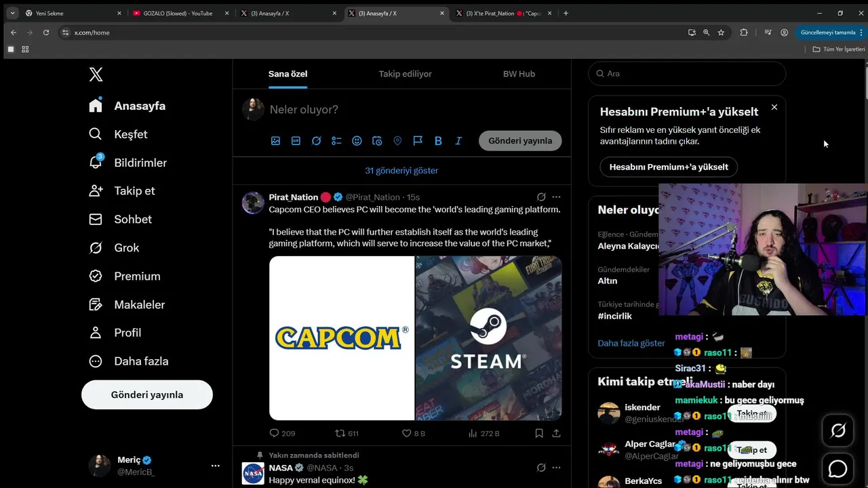The width and height of the screenshot is (868, 488).
Task: Open Makaleler articles
Action: pyautogui.click(x=127, y=304)
